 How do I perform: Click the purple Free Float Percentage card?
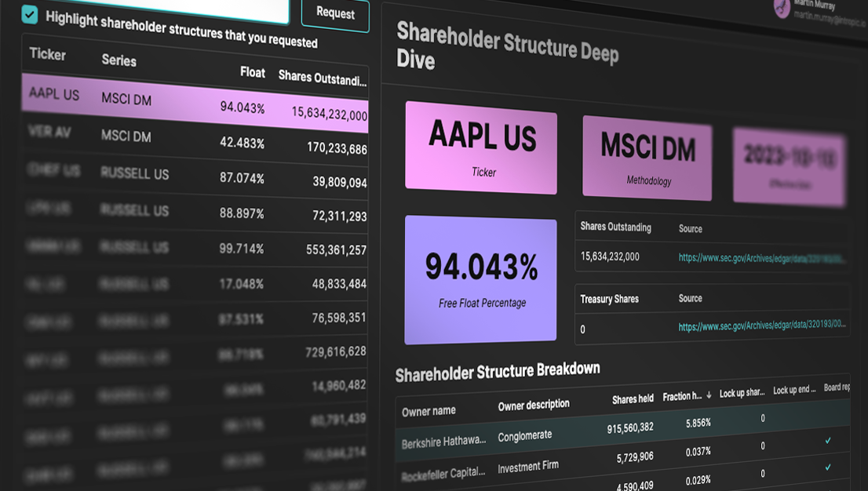tap(480, 278)
